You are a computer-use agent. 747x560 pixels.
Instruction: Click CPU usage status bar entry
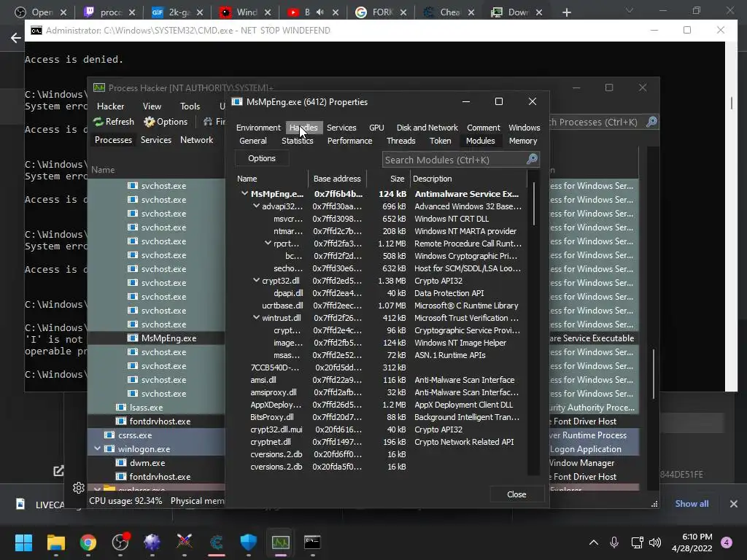coord(125,501)
